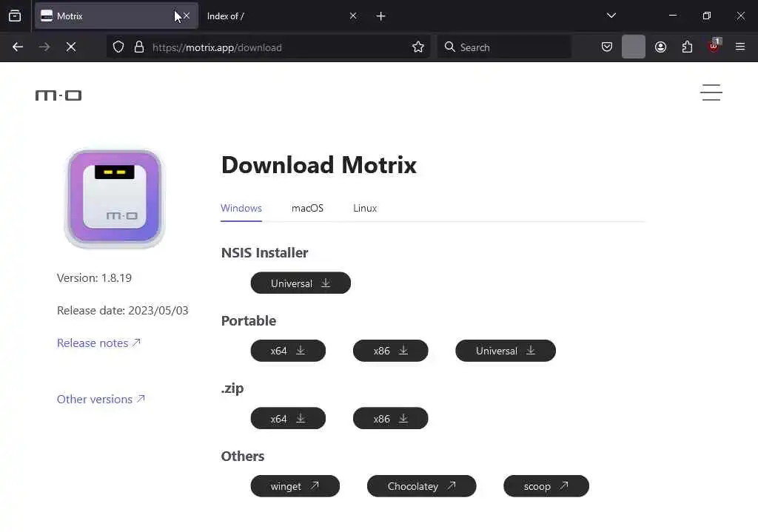Download the NSIS Installer Universal build
Screen dimensions: 758x532
pos(301,283)
